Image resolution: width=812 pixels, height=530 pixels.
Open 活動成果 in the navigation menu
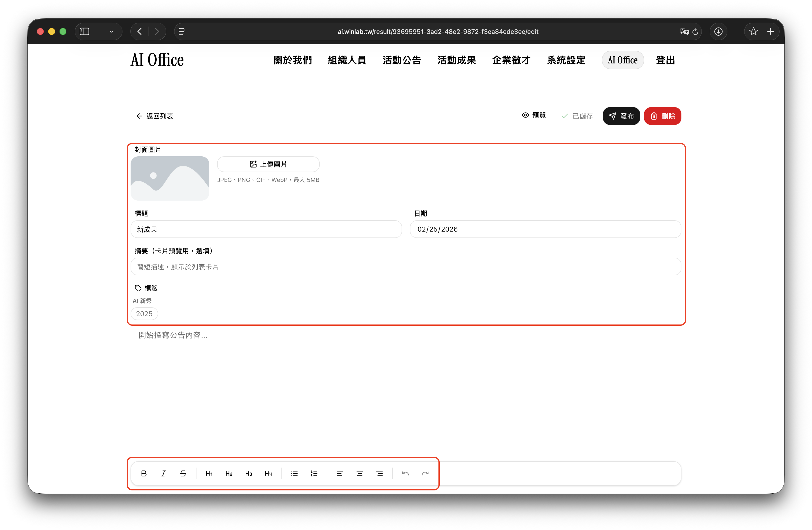coord(456,60)
